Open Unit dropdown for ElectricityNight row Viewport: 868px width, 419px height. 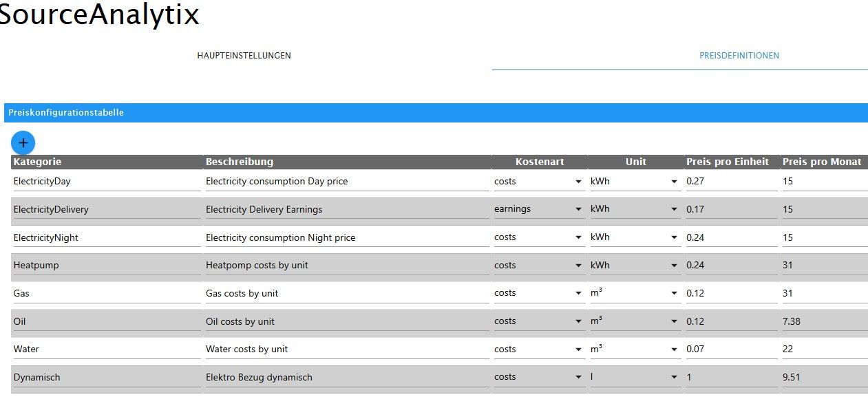coord(635,237)
